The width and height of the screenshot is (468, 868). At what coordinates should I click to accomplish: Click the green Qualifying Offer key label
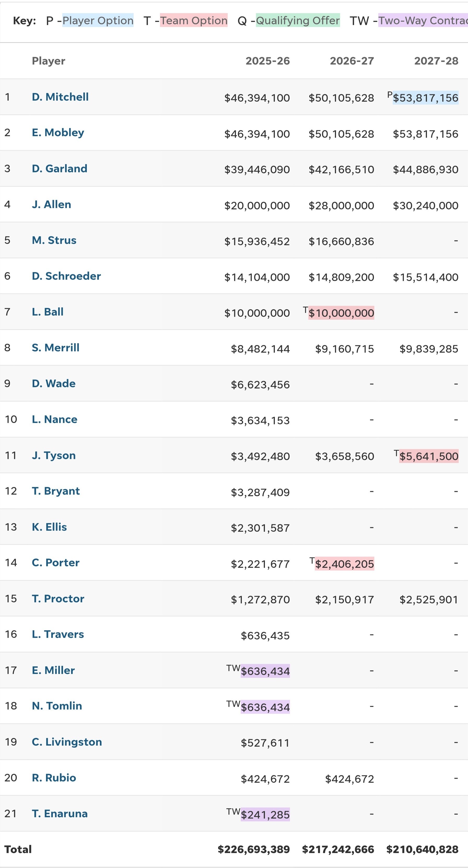298,21
